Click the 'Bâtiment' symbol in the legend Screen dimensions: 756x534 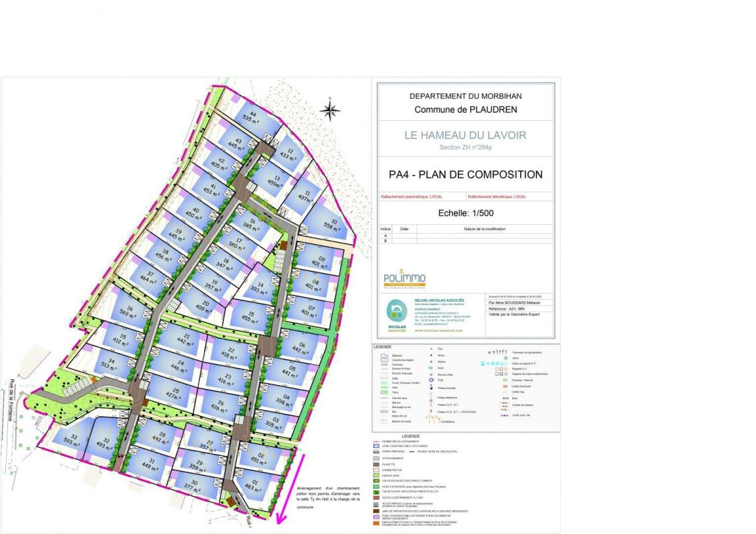(384, 356)
